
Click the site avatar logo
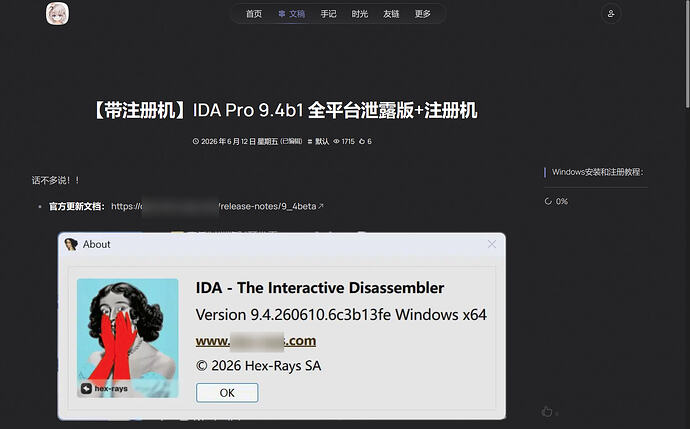57,13
